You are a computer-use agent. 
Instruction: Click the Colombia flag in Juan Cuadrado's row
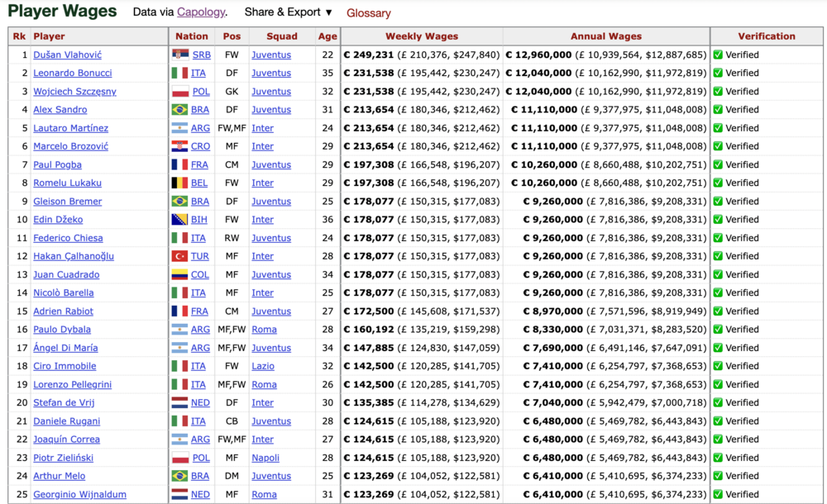[179, 274]
